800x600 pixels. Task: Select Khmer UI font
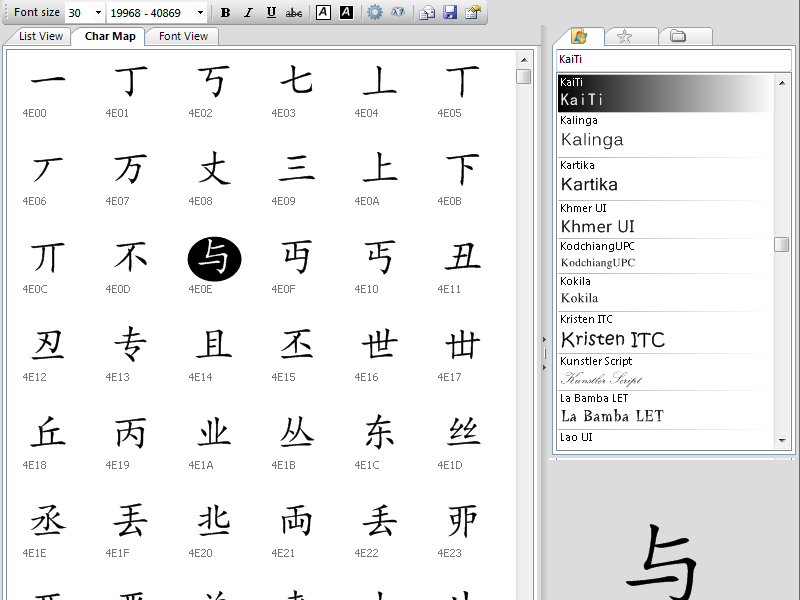point(665,219)
